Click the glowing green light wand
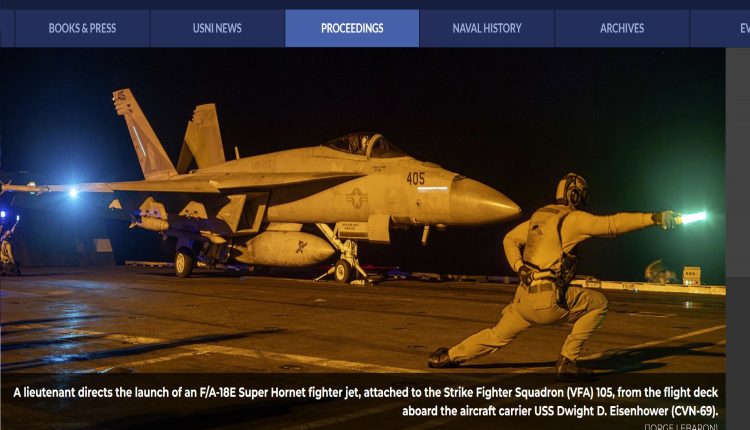The height and width of the screenshot is (430, 750). [x=693, y=218]
